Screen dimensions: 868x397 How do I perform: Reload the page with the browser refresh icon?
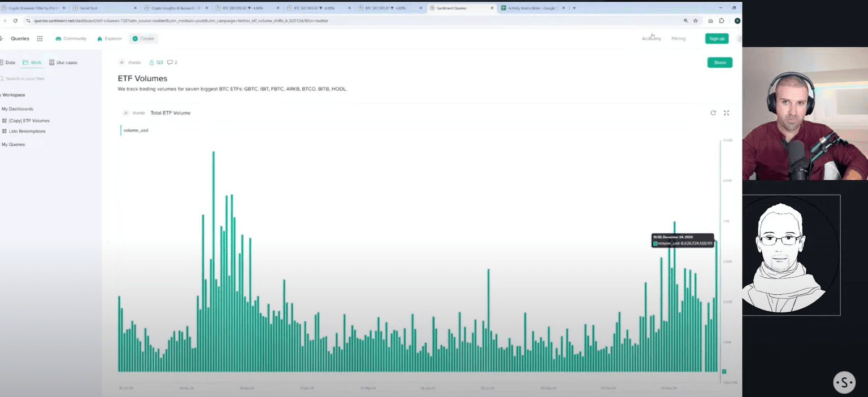click(x=15, y=21)
